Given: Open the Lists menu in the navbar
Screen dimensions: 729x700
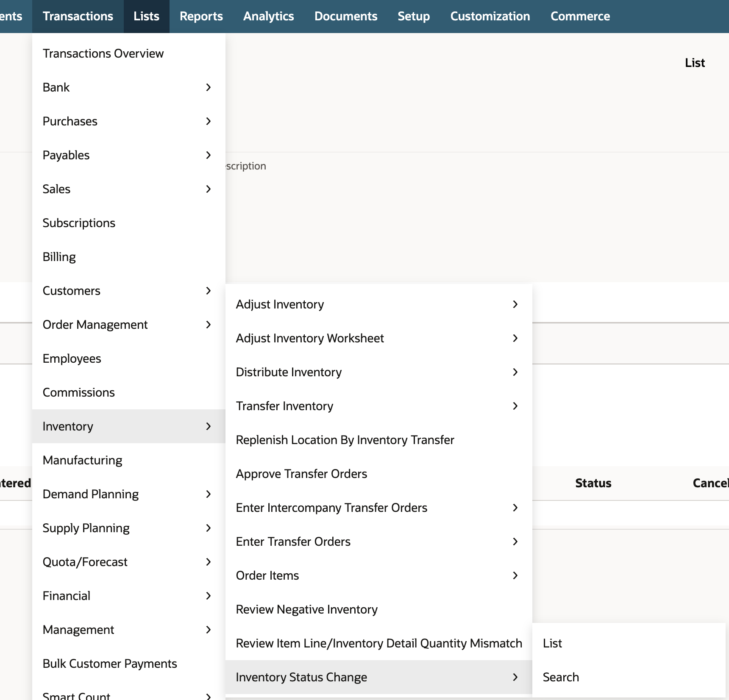Looking at the screenshot, I should [147, 17].
